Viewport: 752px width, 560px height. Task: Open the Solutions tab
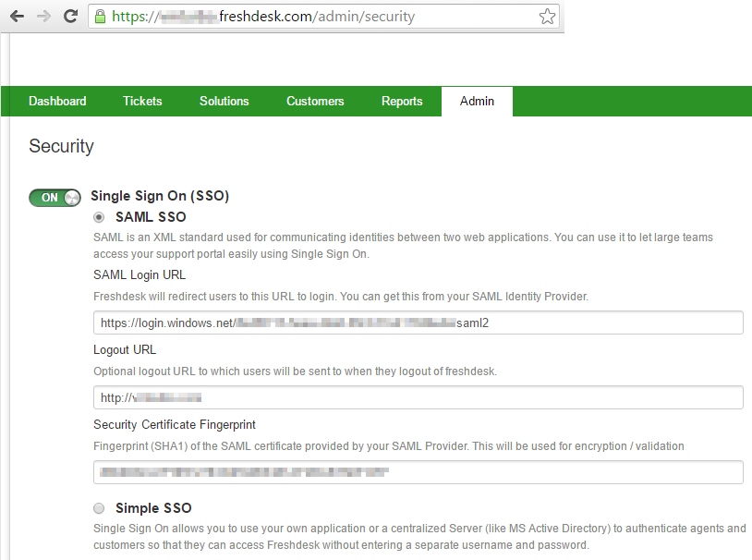224,102
